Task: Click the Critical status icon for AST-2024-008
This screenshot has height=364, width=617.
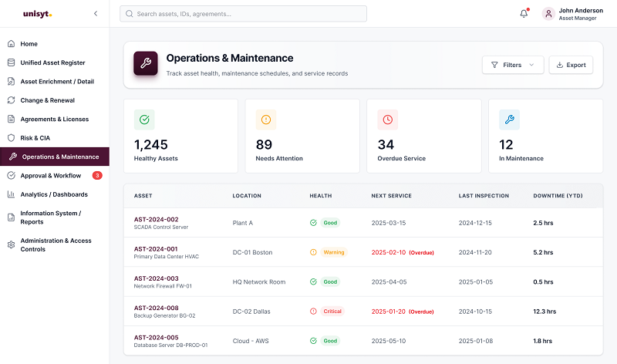Action: pyautogui.click(x=313, y=312)
